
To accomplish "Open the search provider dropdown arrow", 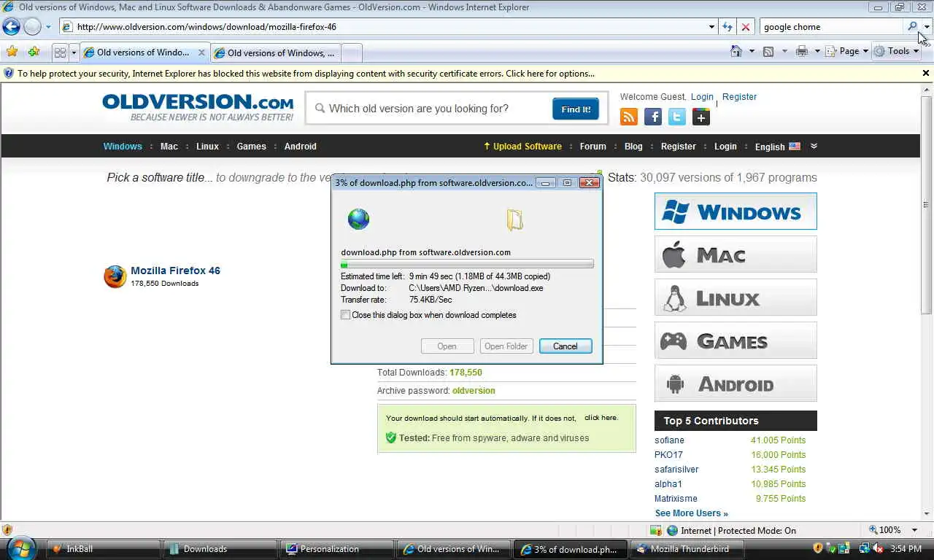I will [927, 27].
